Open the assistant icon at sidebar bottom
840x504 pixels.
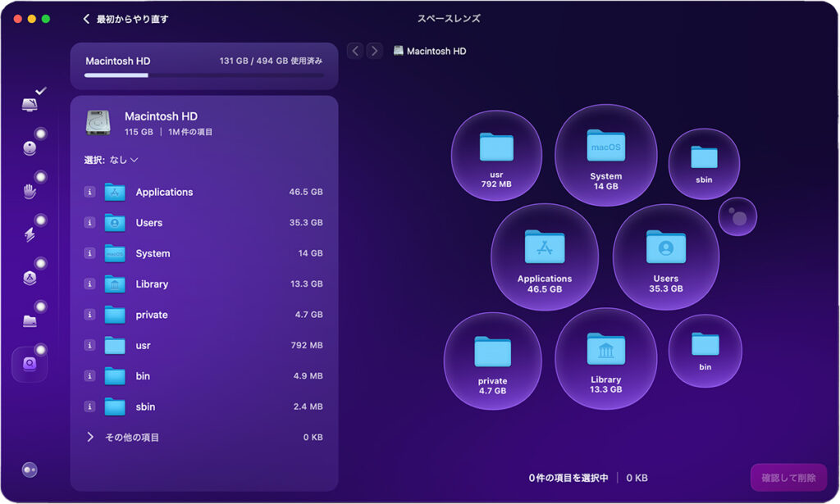coord(30,470)
